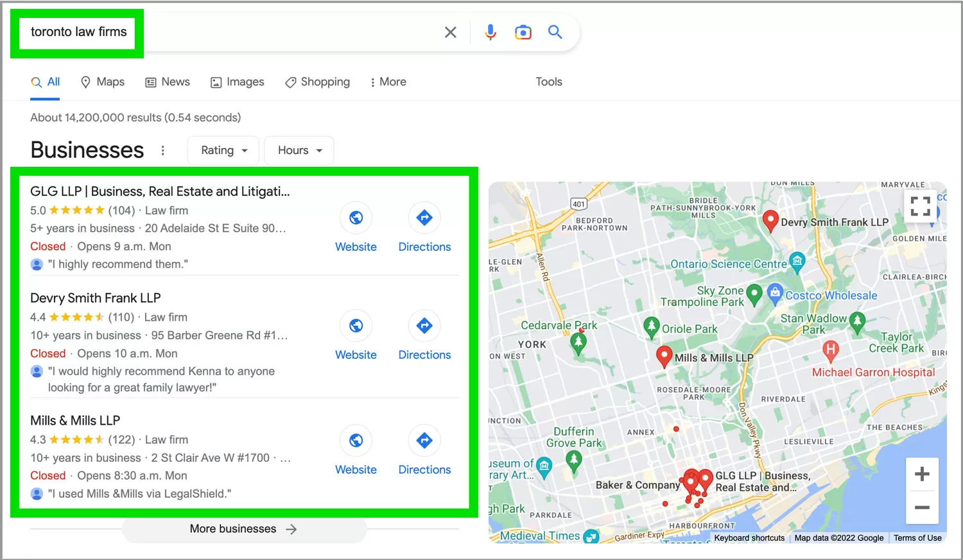This screenshot has width=963, height=560.
Task: Expand the map to fullscreen
Action: (x=921, y=206)
